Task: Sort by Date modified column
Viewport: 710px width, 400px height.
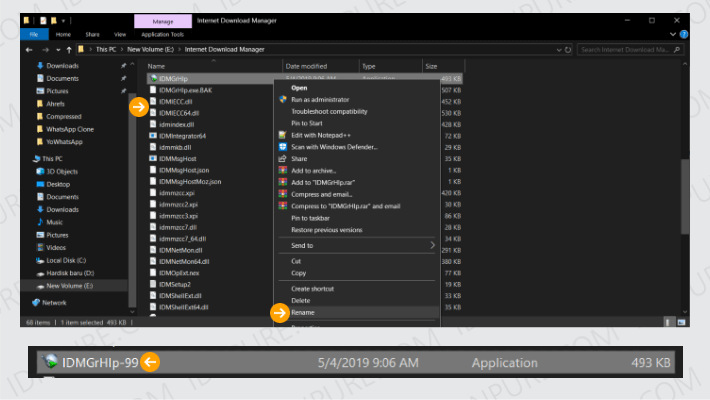Action: (x=306, y=66)
